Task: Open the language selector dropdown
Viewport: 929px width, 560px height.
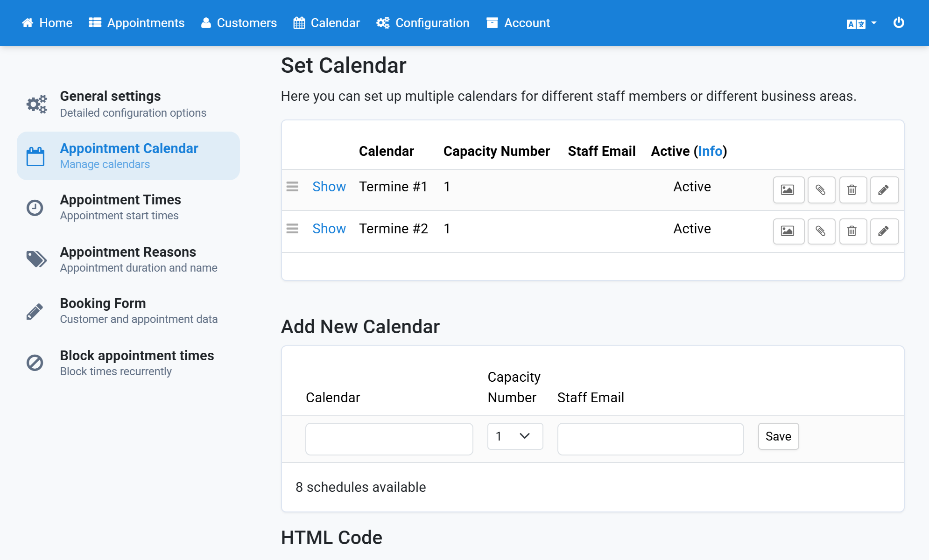Action: (861, 23)
